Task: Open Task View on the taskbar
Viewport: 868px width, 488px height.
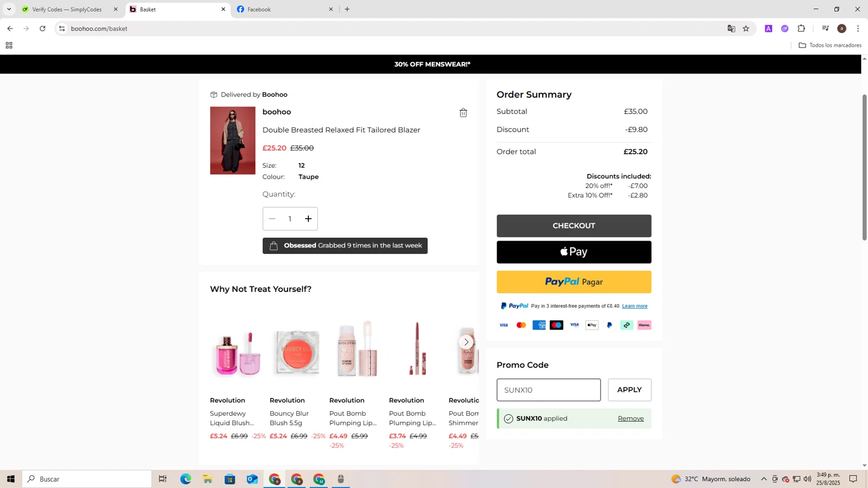Action: [163, 479]
